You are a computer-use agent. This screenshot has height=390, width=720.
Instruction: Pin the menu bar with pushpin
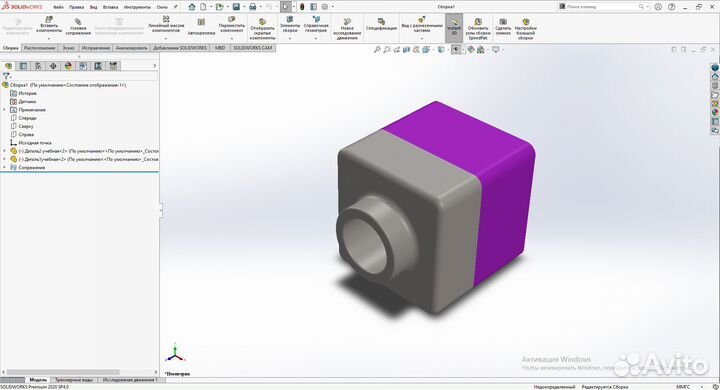(x=175, y=7)
